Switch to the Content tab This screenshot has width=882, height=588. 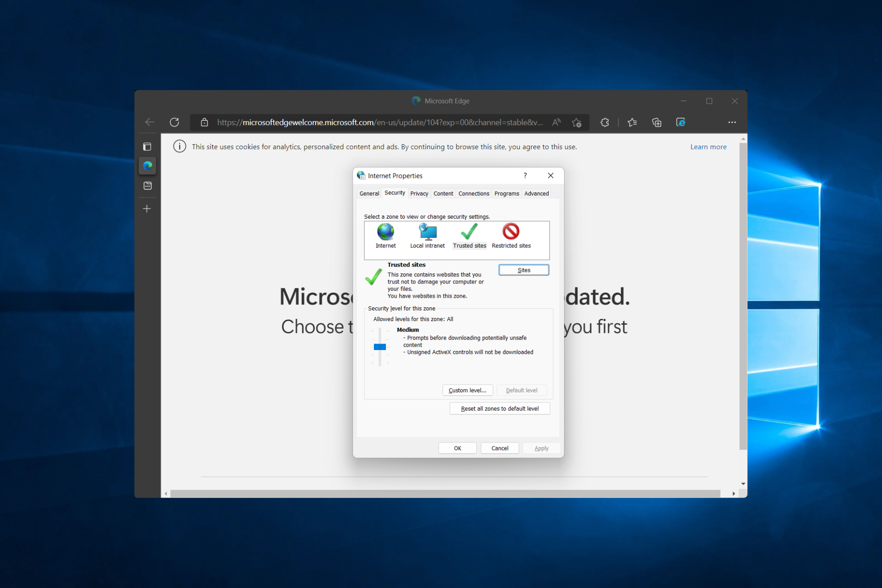coord(443,193)
